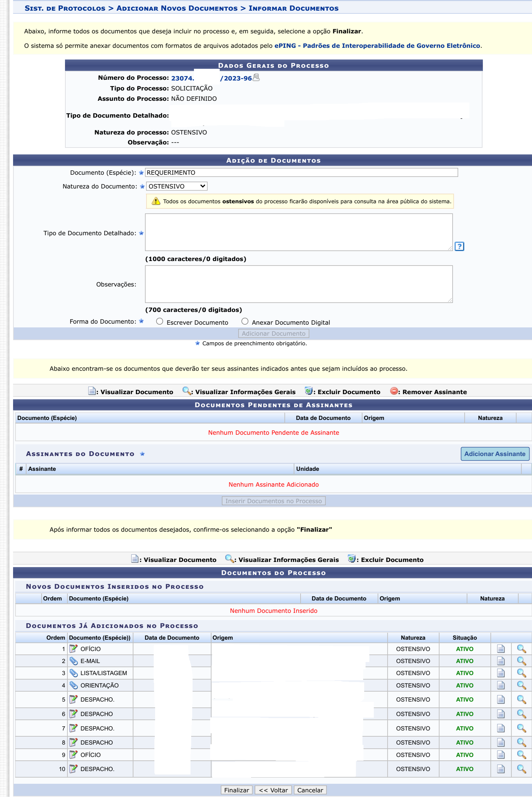Choose the Anexar Documento Digital radio option
Image resolution: width=532 pixels, height=802 pixels.
(245, 321)
